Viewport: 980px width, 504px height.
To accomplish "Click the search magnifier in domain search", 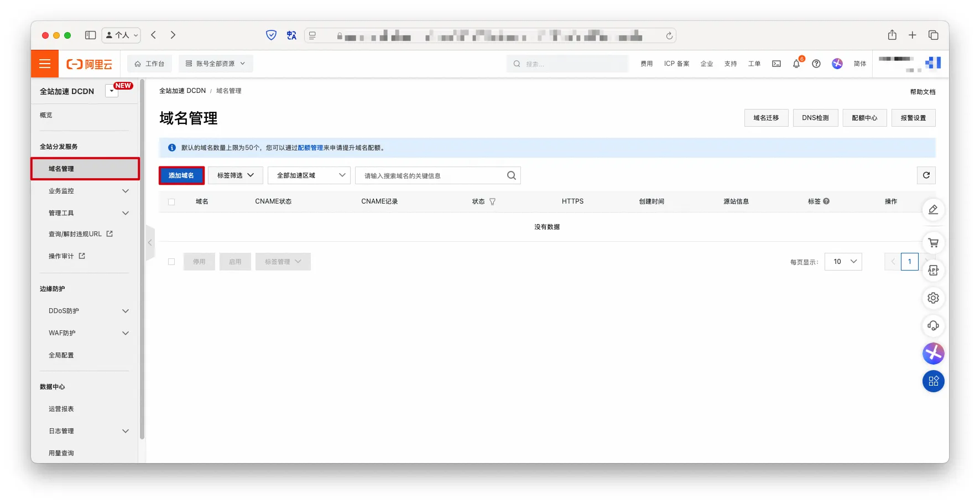I will tap(511, 175).
